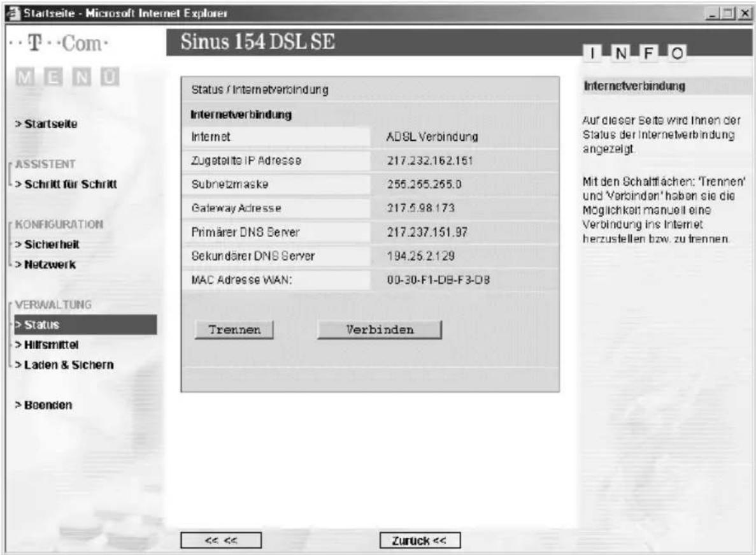Click the MAC Adresse WAN label
This screenshot has width=756, height=555.
[x=241, y=280]
